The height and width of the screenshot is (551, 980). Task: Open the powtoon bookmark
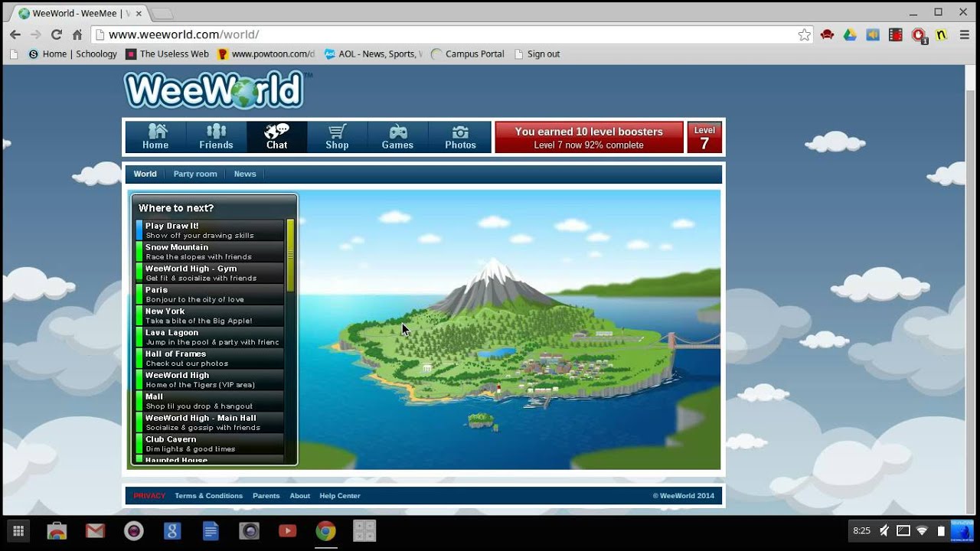[x=266, y=54]
